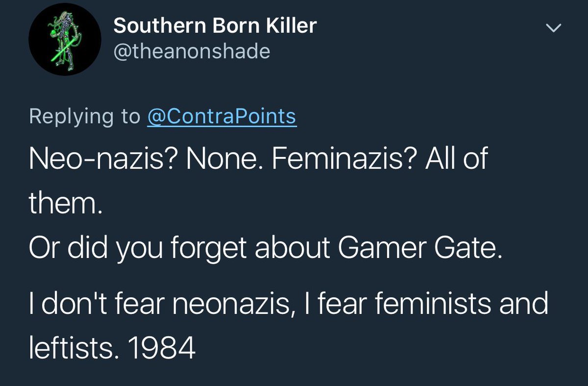Select the phrase 'Gamer Gate.'
Image resolution: width=588 pixels, height=386 pixels.
point(417,249)
